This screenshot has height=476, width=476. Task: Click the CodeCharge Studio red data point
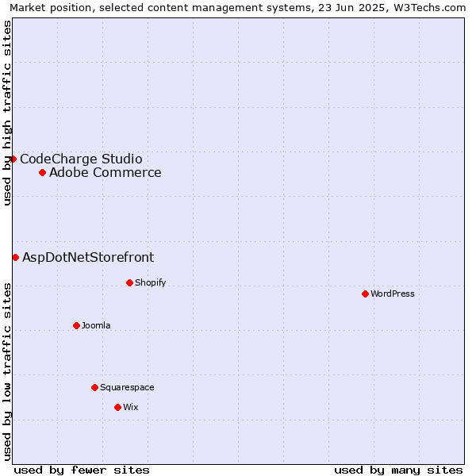point(13,159)
